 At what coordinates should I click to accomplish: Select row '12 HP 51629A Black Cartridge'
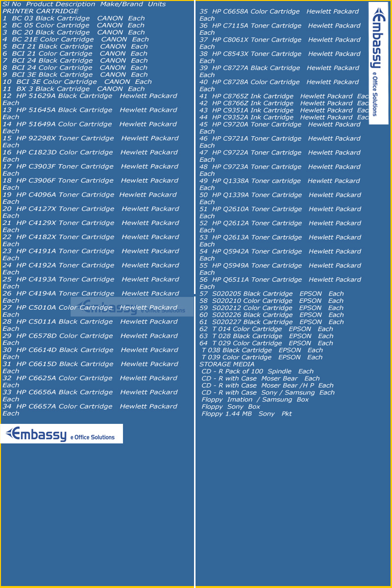90,99
